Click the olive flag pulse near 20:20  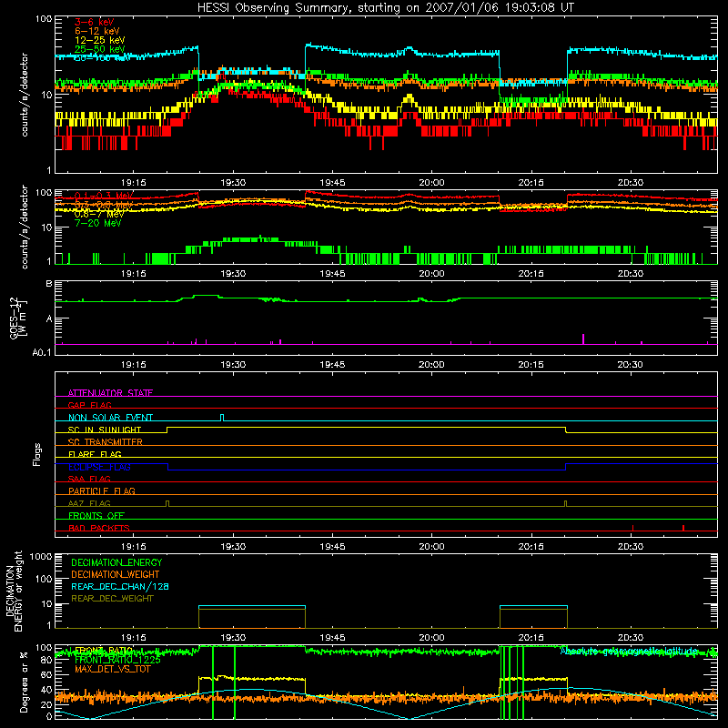(x=565, y=504)
